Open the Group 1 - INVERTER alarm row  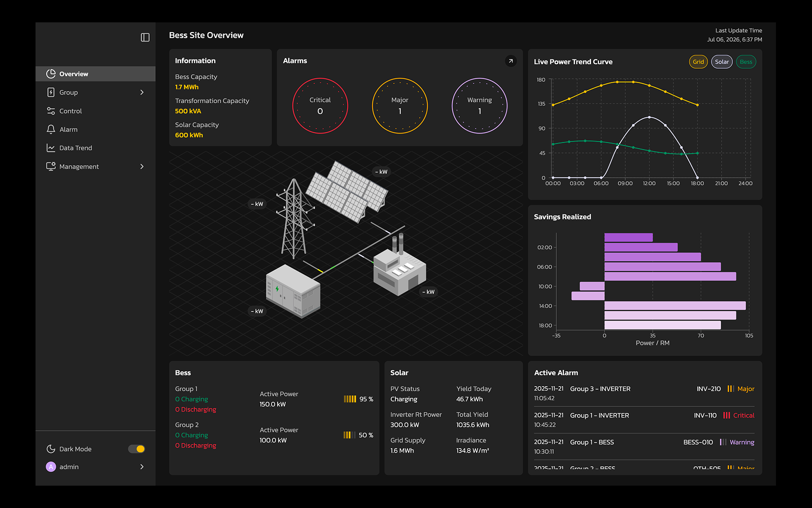coord(644,420)
